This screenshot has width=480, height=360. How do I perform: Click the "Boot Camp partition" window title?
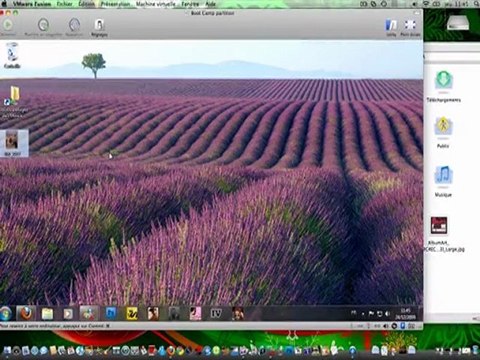(x=212, y=13)
